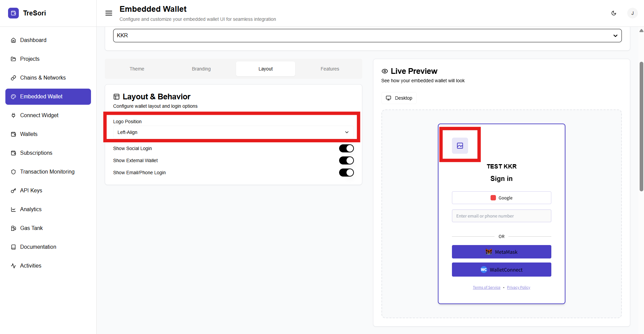
Task: Click the TreSori wallet logo icon
Action: (x=13, y=13)
